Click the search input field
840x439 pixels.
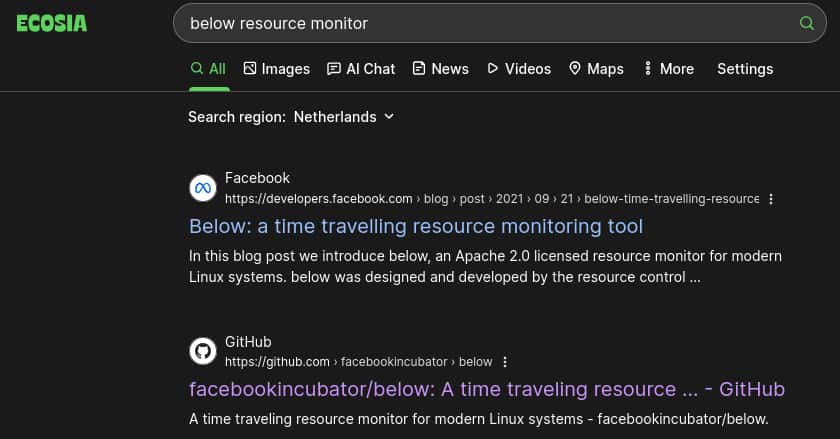[x=480, y=23]
